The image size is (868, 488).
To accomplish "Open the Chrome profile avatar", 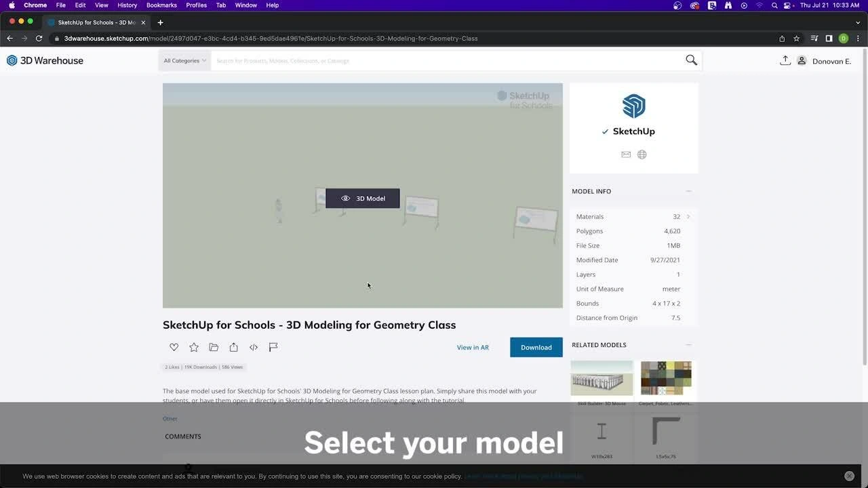I will click(844, 39).
